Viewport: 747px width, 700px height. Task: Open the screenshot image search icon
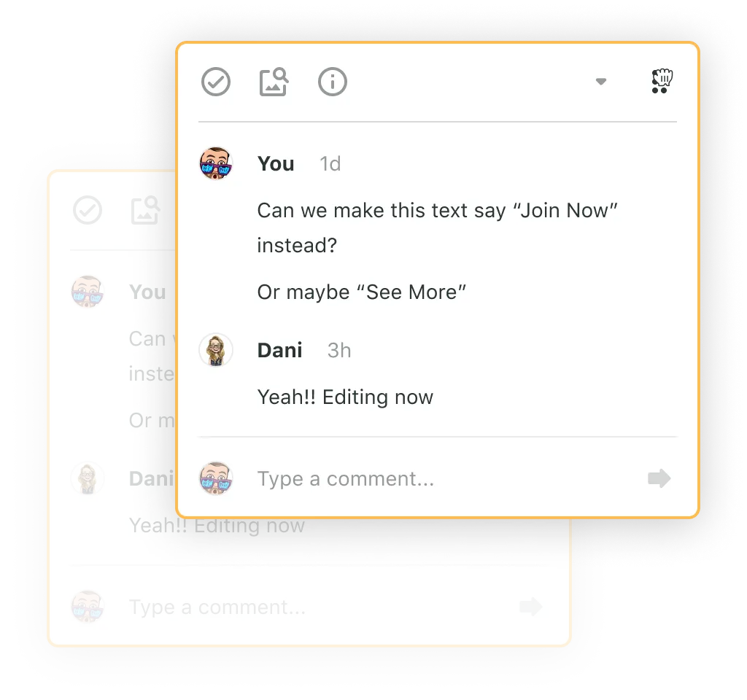pyautogui.click(x=274, y=82)
